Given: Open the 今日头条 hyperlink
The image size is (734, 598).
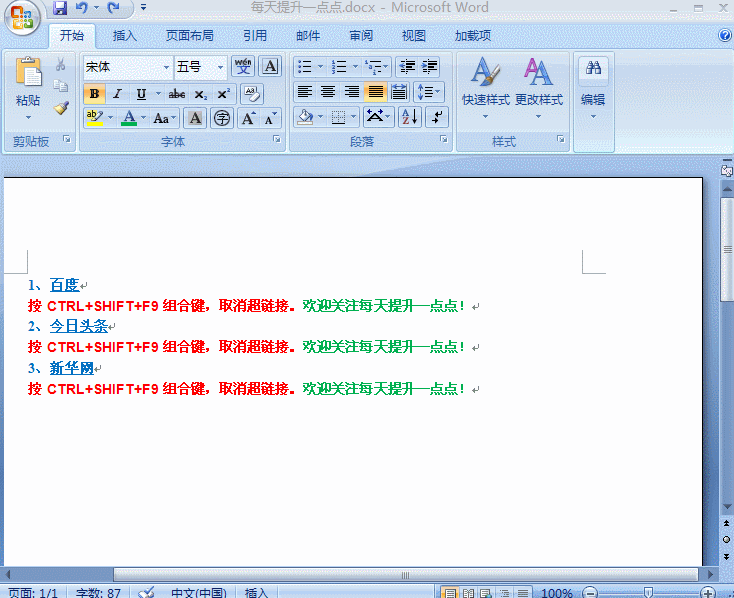Looking at the screenshot, I should pos(79,326).
